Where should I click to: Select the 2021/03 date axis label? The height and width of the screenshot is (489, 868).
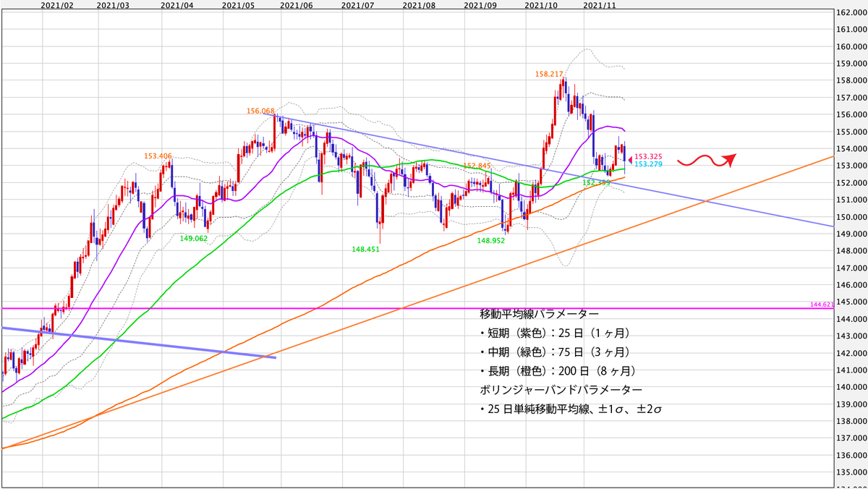(113, 5)
